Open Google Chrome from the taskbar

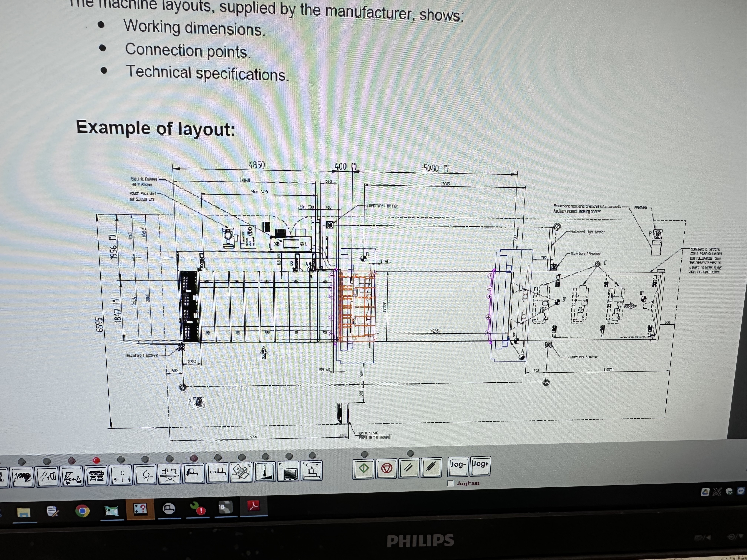coord(82,510)
